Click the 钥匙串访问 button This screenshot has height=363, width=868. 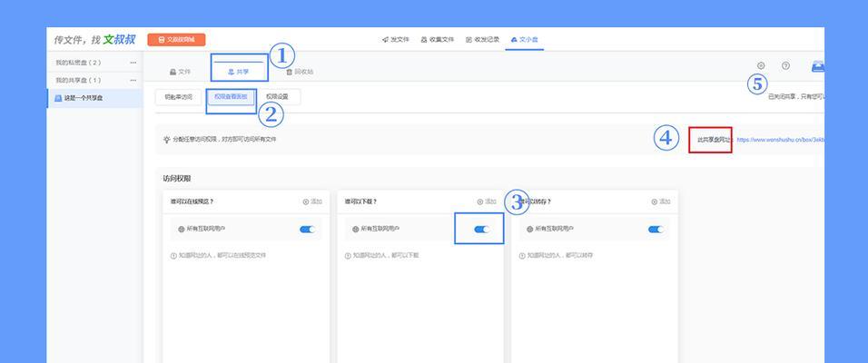(178, 97)
